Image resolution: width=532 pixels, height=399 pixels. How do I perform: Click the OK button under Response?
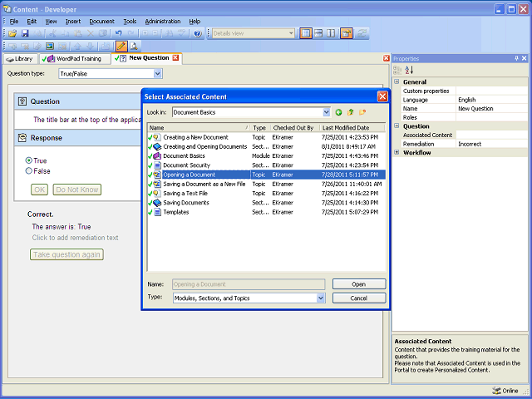(39, 190)
